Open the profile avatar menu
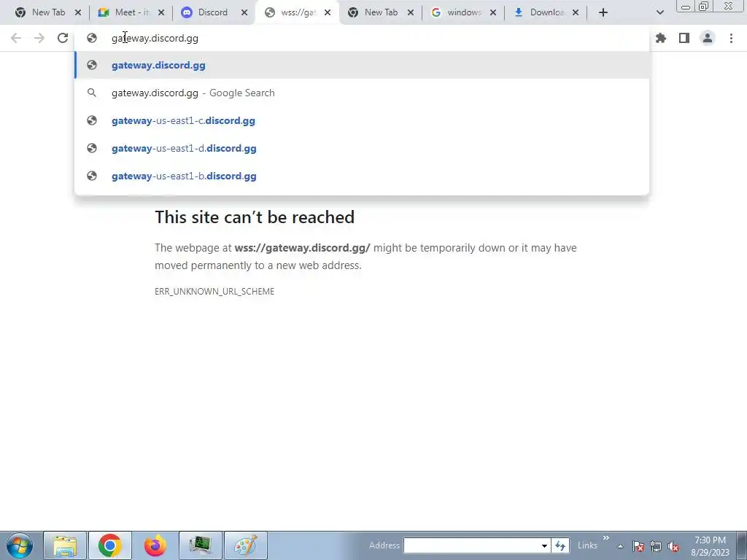The height and width of the screenshot is (560, 747). [708, 38]
